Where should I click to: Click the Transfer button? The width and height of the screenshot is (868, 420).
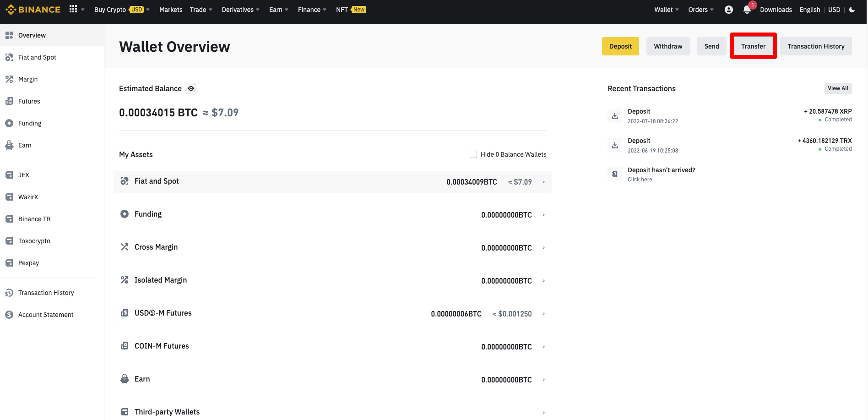click(x=753, y=46)
